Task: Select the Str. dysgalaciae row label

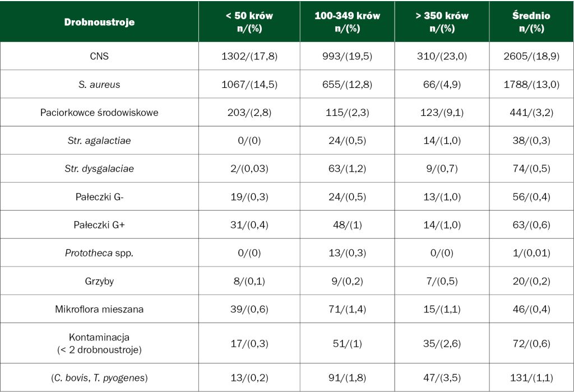Action: [x=99, y=169]
